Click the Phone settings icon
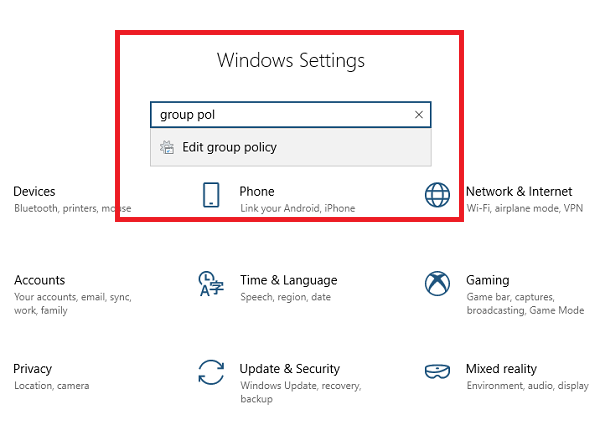Image resolution: width=600 pixels, height=435 pixels. (x=211, y=195)
